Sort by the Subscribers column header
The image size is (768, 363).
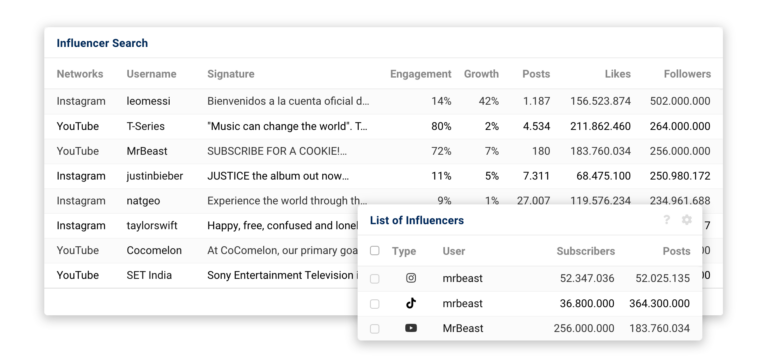click(x=586, y=251)
